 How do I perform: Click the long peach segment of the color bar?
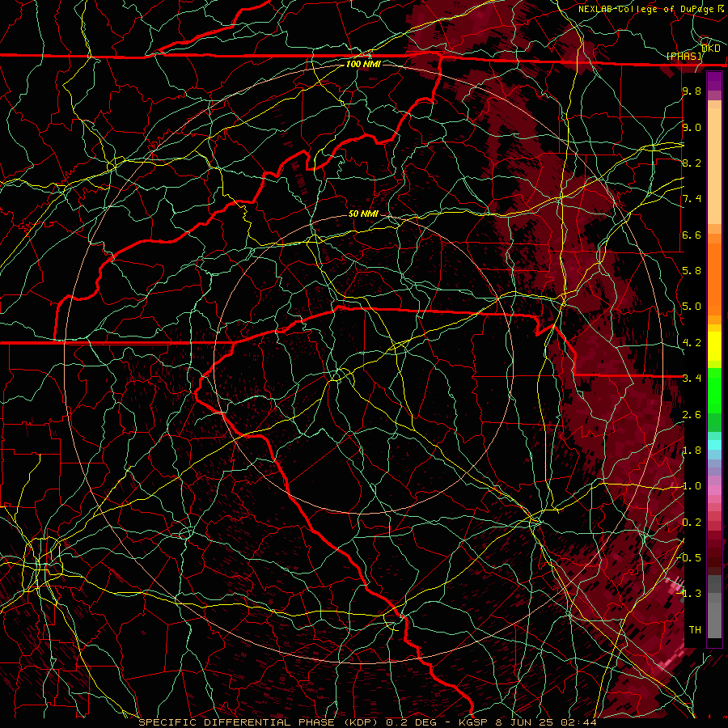coord(714,166)
